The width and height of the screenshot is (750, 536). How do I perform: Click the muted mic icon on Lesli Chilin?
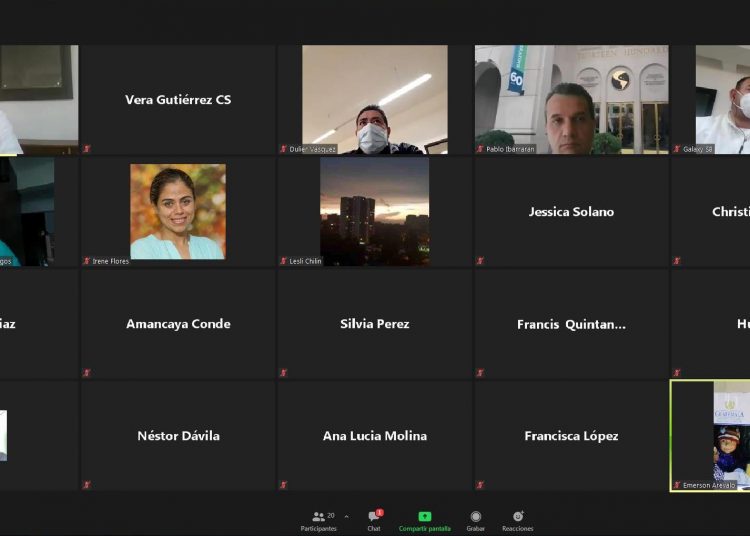(x=284, y=261)
